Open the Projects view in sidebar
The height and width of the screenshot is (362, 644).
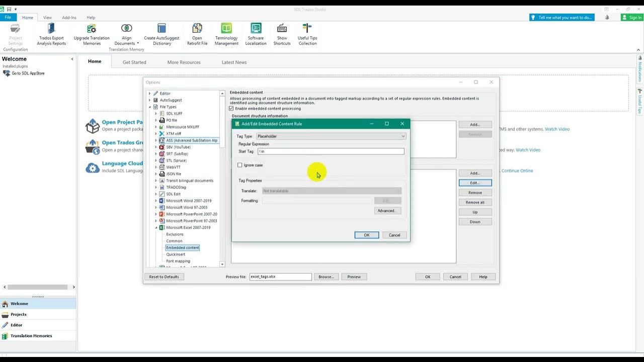pyautogui.click(x=38, y=314)
